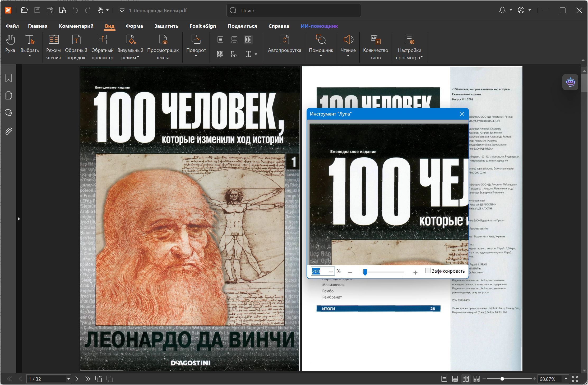Toggle facing-pages layout in the ribbon
Viewport: 588px width, 385px height.
[x=248, y=40]
